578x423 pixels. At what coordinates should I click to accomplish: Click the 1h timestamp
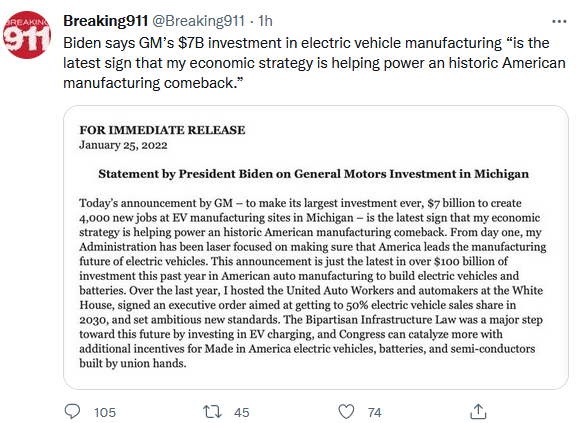click(x=265, y=21)
